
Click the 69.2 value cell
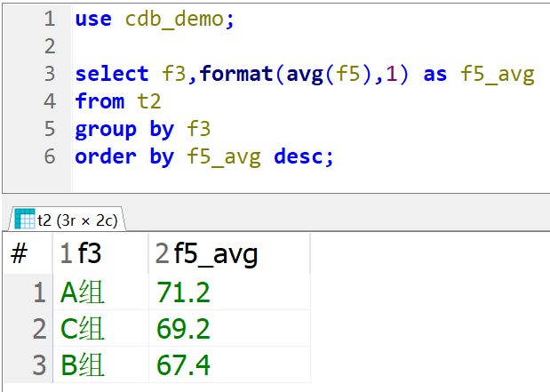click(x=183, y=329)
